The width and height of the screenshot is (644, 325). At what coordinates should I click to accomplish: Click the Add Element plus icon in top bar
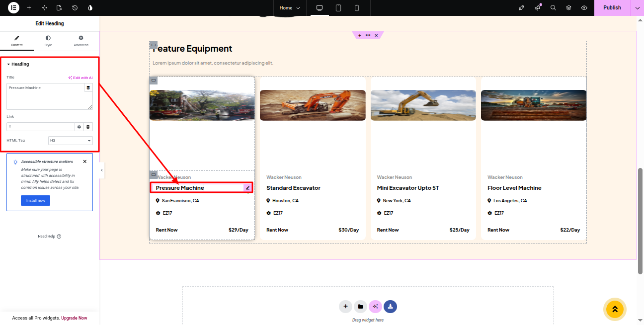click(29, 8)
